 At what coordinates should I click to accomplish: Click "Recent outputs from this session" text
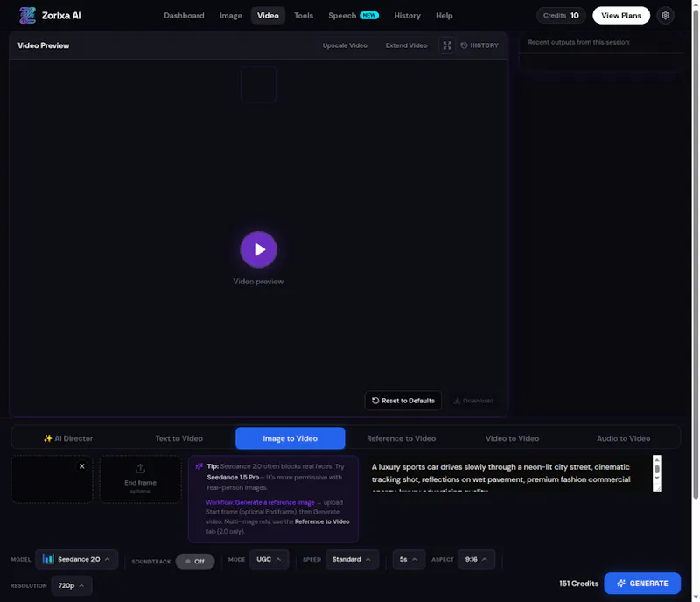tap(578, 42)
